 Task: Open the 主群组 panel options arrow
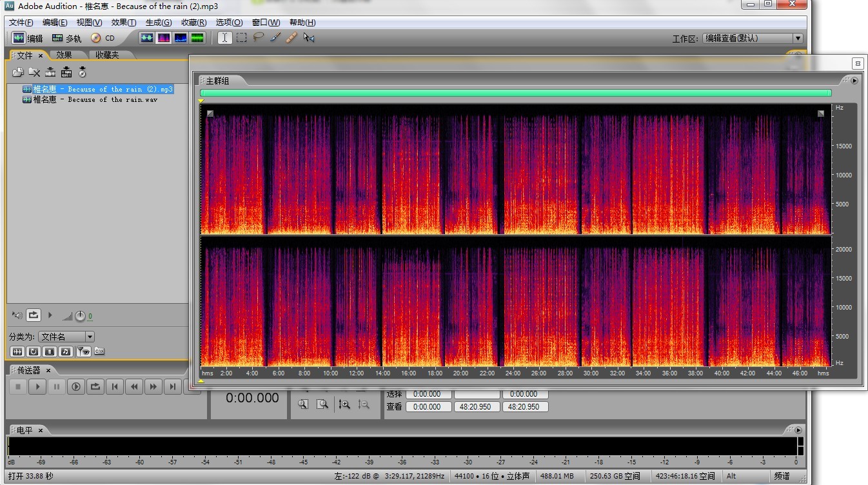click(x=854, y=81)
